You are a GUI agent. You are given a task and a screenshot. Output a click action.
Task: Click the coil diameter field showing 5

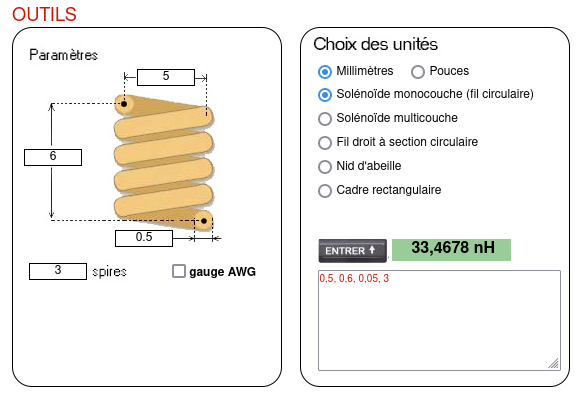tap(166, 77)
